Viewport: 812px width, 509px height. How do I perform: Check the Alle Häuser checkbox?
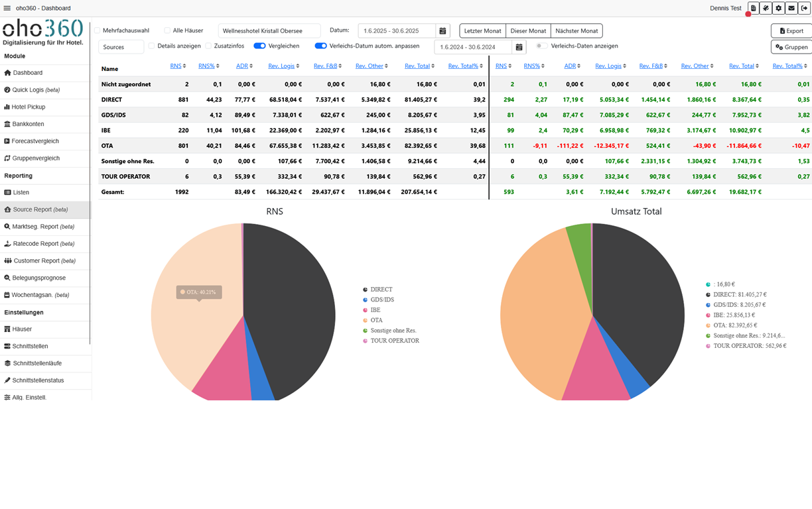point(167,30)
